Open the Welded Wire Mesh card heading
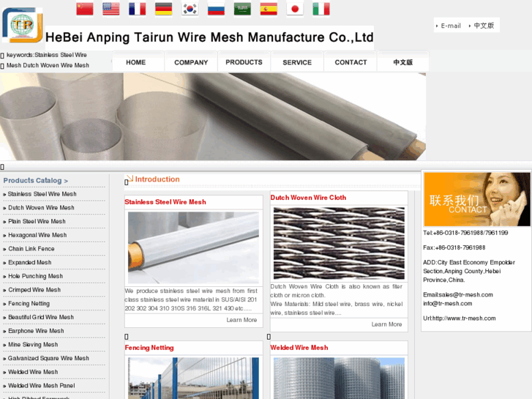Image resolution: width=532 pixels, height=399 pixels. pos(299,348)
